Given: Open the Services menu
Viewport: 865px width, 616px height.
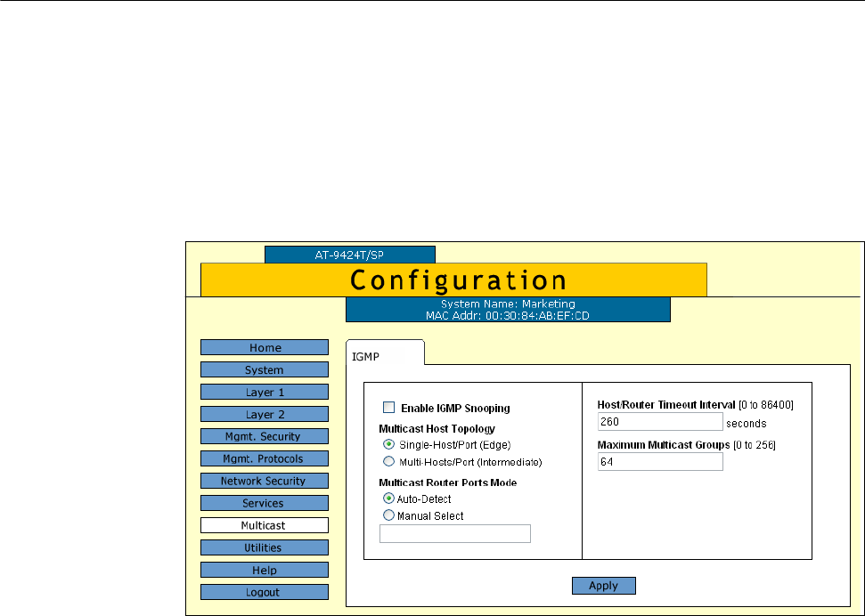Looking at the screenshot, I should (264, 503).
